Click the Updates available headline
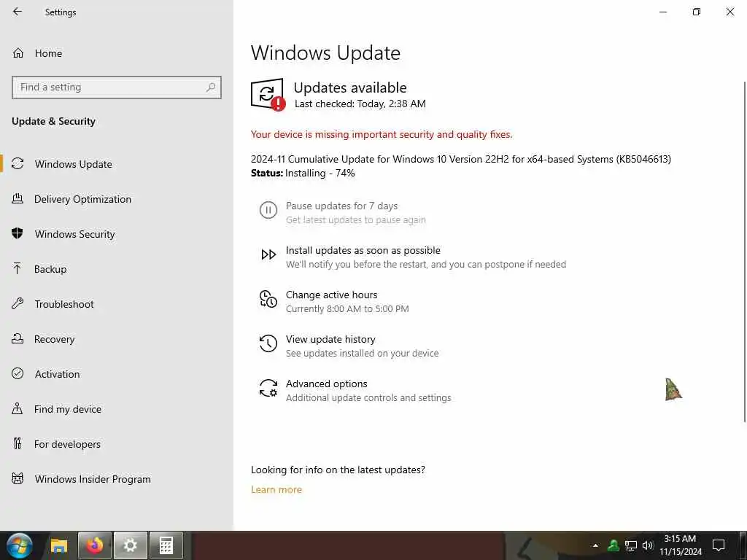This screenshot has height=560, width=747. pyautogui.click(x=350, y=87)
